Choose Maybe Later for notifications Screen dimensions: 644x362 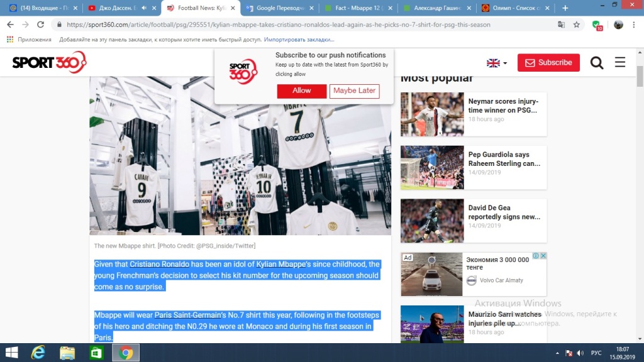click(354, 90)
